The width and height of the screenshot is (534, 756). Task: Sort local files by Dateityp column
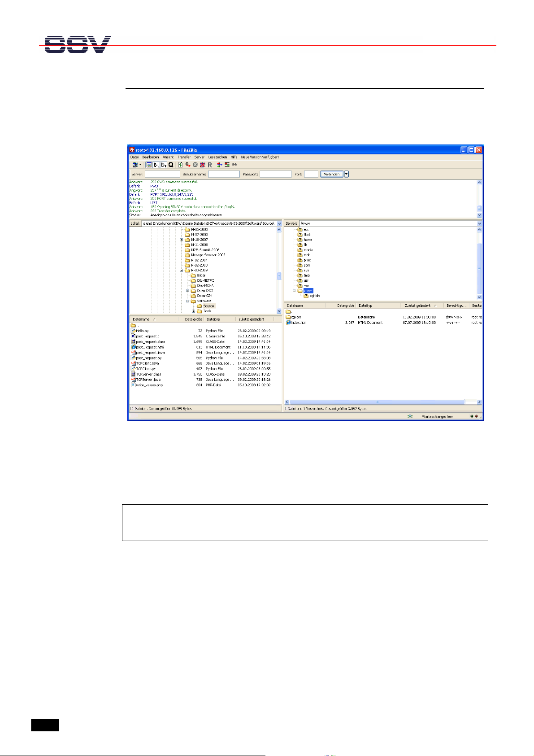(220, 319)
